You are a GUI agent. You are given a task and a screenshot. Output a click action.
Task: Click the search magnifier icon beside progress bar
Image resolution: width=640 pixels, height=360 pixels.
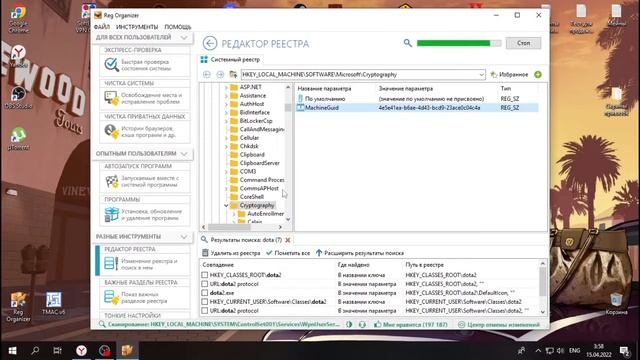click(x=407, y=43)
